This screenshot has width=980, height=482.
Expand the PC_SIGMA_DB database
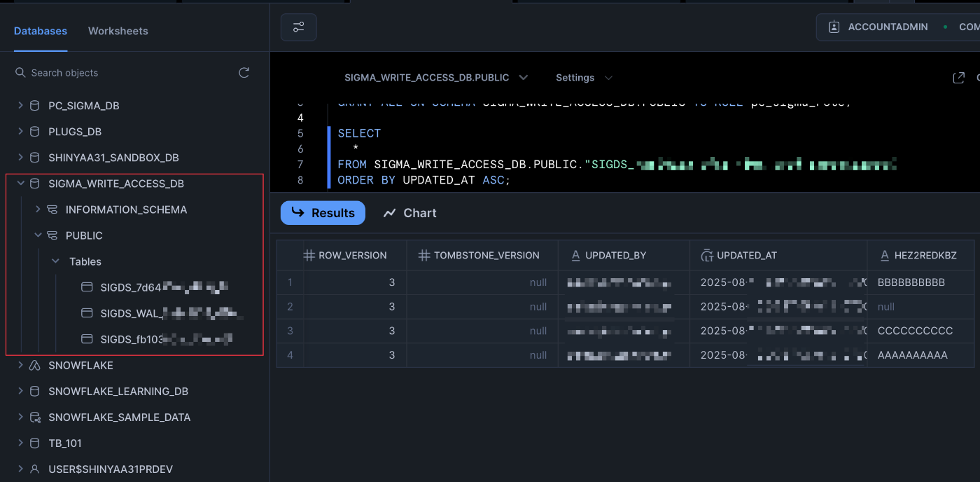[20, 106]
